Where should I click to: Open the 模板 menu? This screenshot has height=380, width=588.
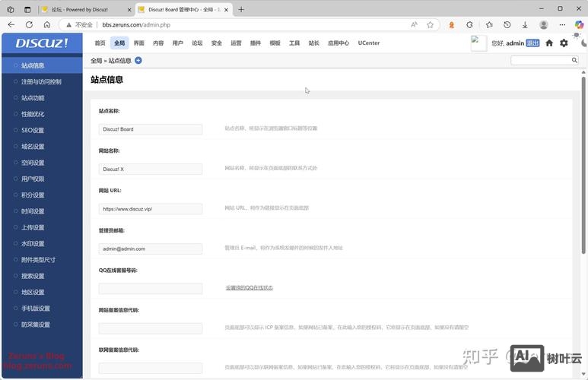pos(275,43)
